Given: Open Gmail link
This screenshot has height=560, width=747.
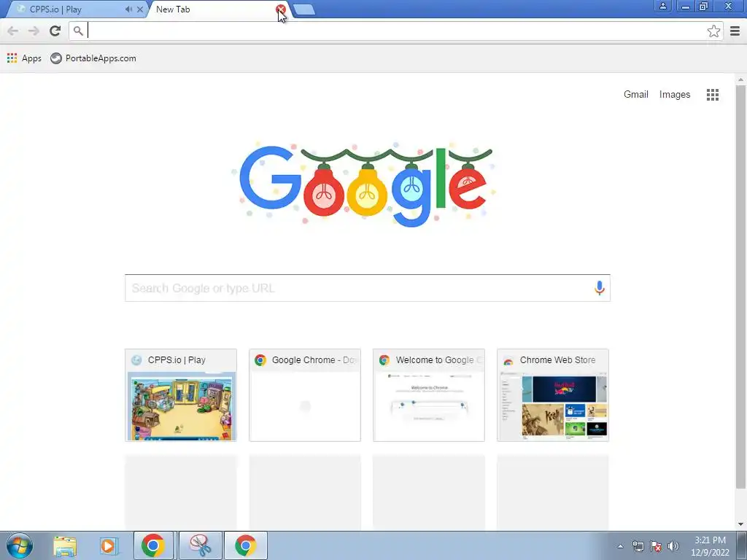Looking at the screenshot, I should coord(635,94).
